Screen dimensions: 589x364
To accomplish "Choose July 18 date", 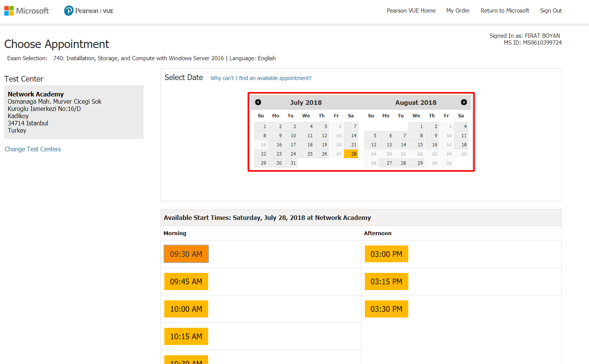I will (x=306, y=144).
